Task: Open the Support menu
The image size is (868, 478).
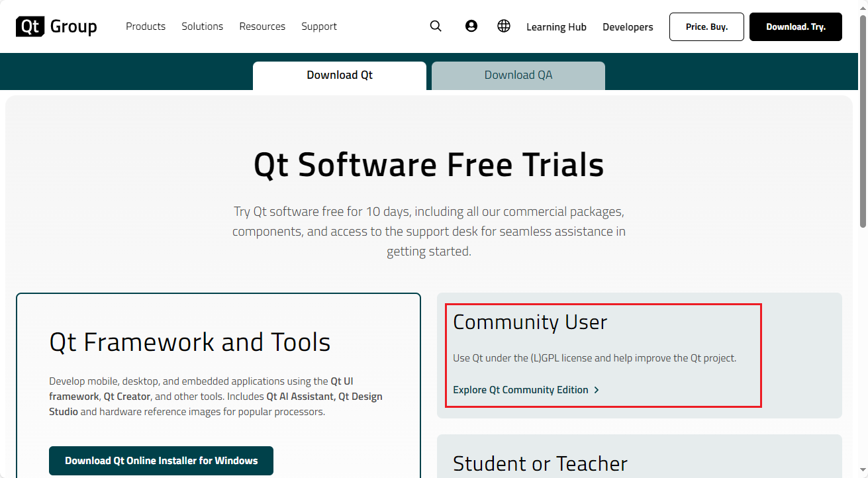Action: point(319,26)
